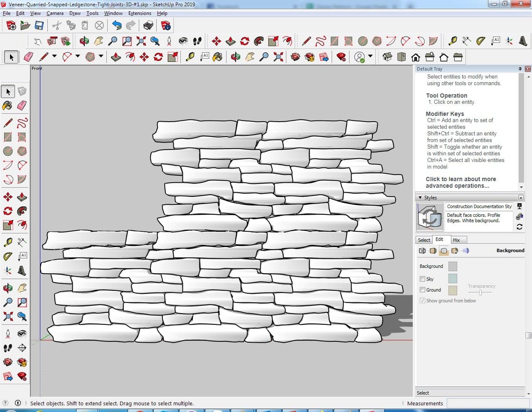This screenshot has width=532, height=412.
Task: Open the Camera menu
Action: [x=55, y=13]
